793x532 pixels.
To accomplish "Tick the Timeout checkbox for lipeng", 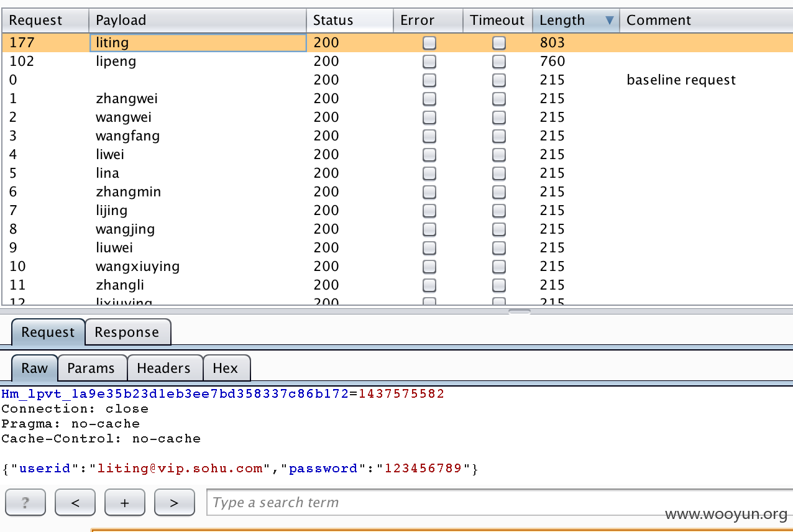I will pos(499,62).
